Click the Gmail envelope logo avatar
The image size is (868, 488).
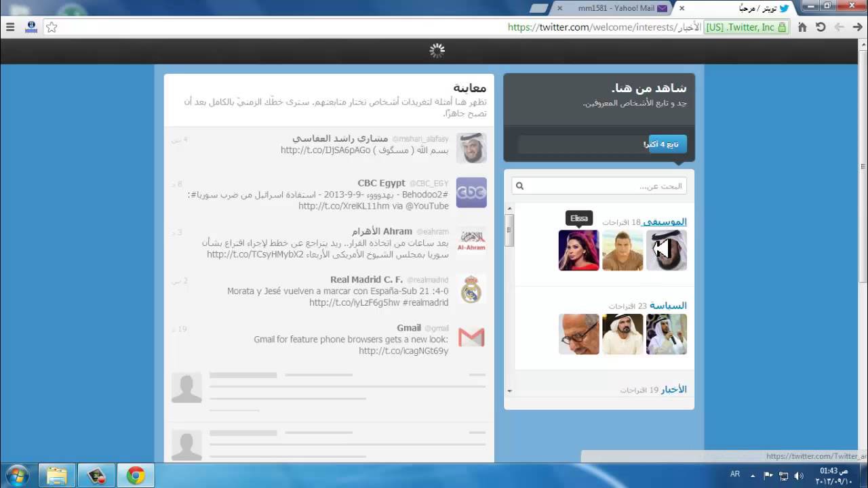point(471,338)
